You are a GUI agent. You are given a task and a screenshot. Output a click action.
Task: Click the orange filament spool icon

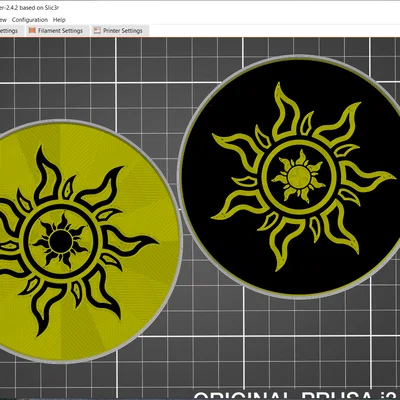[32, 31]
